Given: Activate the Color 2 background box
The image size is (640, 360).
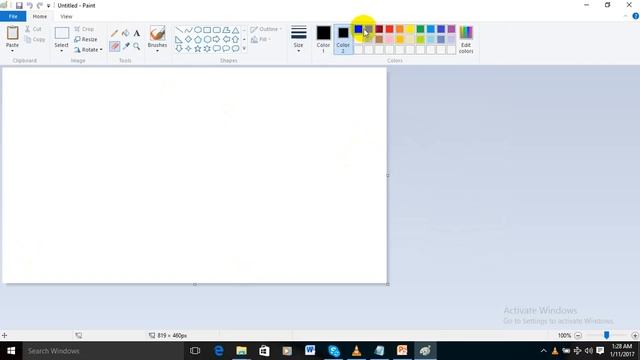Looking at the screenshot, I should coord(343,39).
